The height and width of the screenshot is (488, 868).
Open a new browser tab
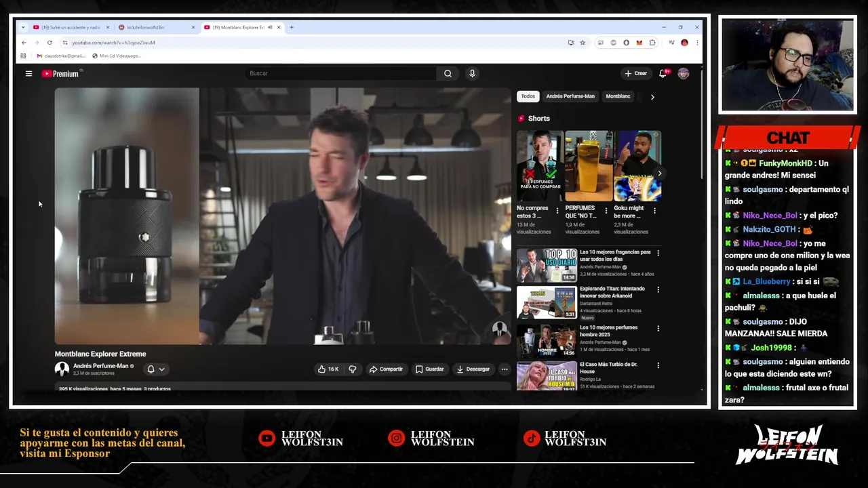tap(292, 27)
